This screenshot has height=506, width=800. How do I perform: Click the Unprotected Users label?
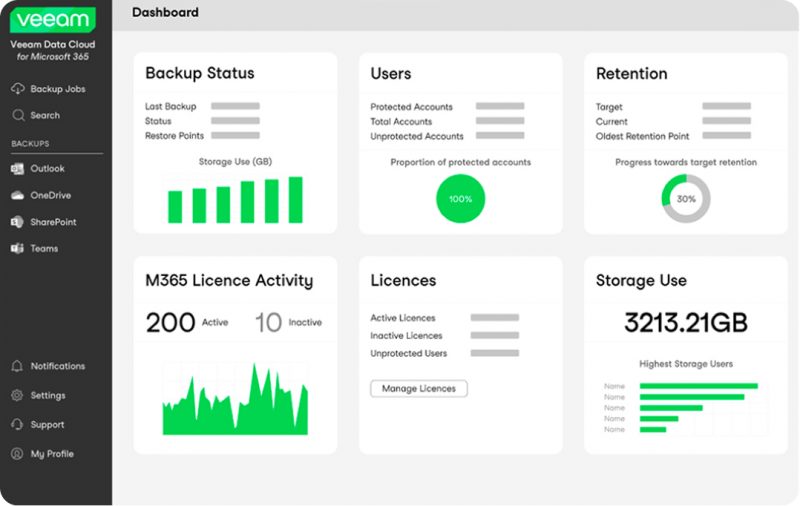pyautogui.click(x=409, y=353)
